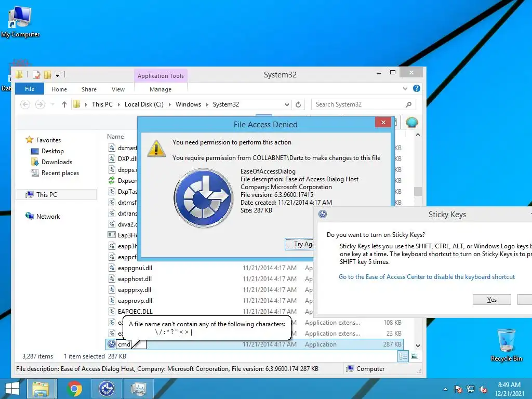
Task: Click Explorer Help question mark icon
Action: click(417, 88)
